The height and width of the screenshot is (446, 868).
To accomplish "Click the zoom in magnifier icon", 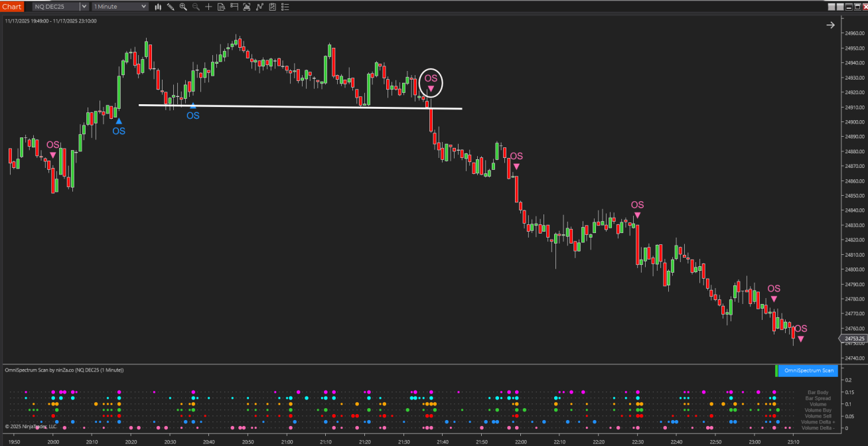I will [183, 7].
